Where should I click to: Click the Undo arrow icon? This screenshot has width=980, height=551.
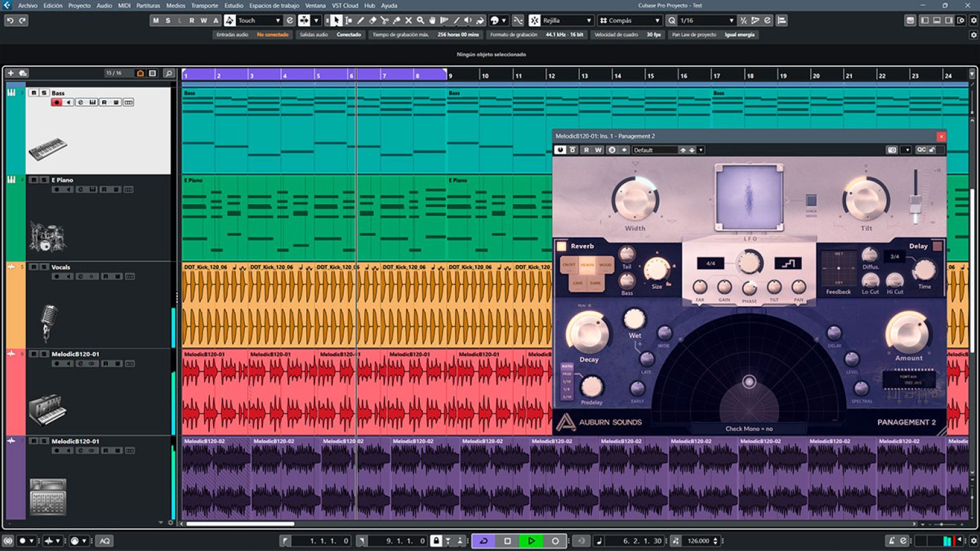pos(10,20)
